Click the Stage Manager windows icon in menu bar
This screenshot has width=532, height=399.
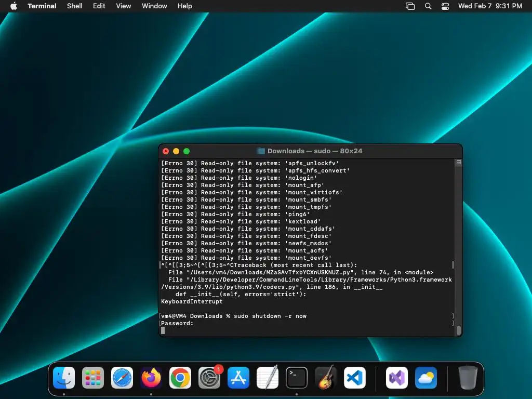(x=410, y=6)
